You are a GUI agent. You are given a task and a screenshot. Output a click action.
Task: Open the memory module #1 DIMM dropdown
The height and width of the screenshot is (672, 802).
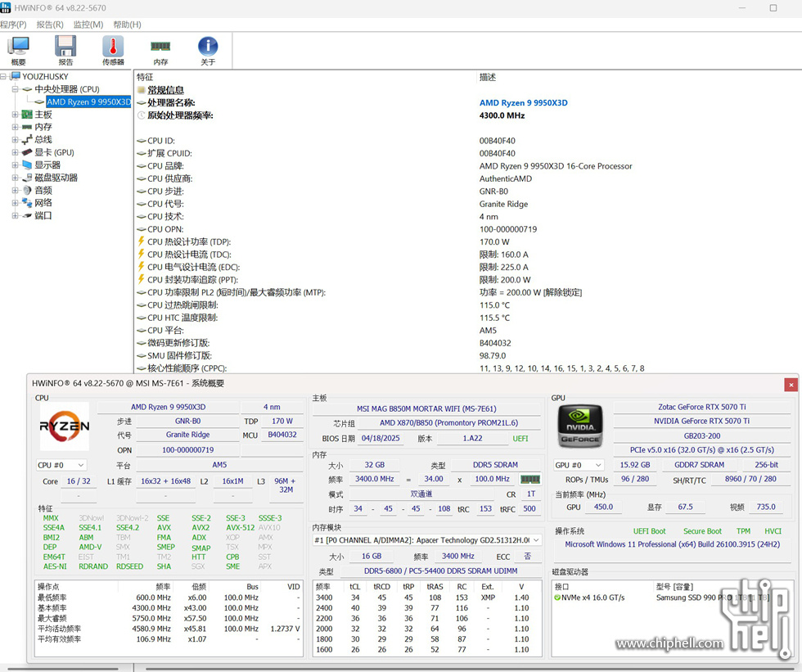(427, 540)
